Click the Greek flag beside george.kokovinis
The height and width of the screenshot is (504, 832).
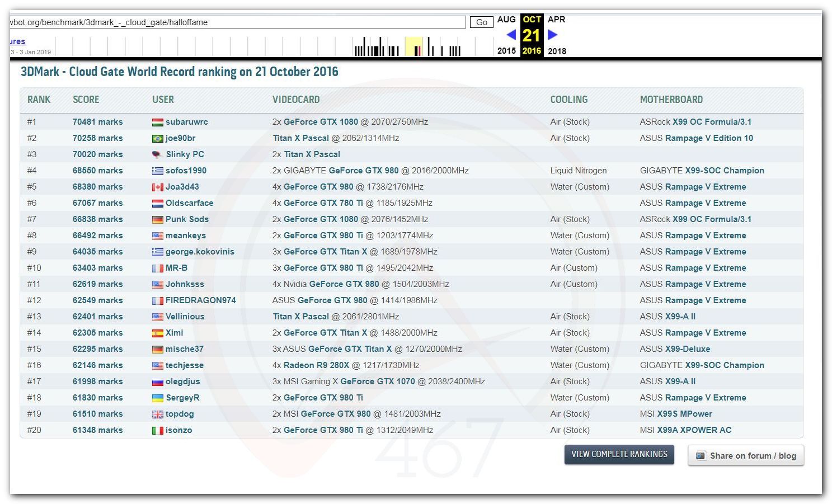click(x=158, y=252)
